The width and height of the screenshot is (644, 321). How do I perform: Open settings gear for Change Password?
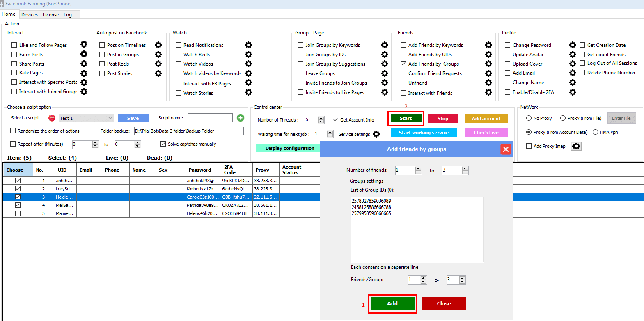coord(573,45)
